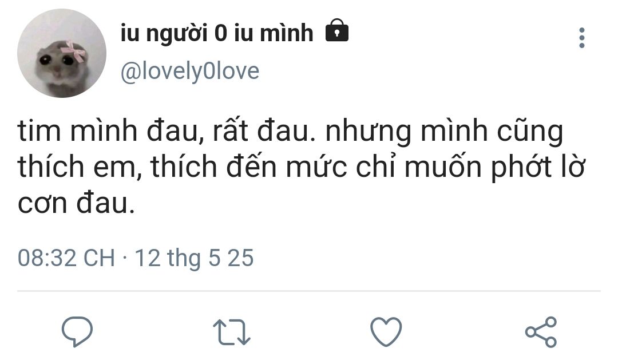The height and width of the screenshot is (364, 618).
Task: Click the date "12 thg 5 25"
Action: [x=194, y=258]
